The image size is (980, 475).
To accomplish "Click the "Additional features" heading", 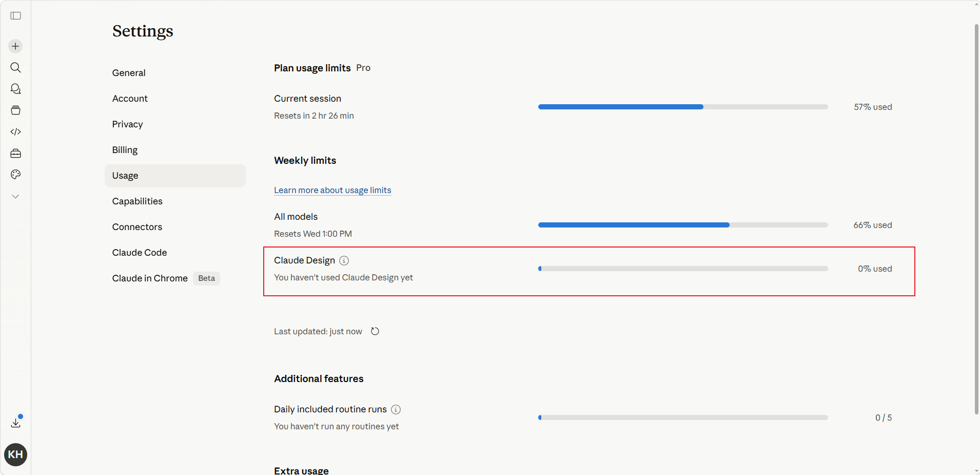I will (319, 378).
